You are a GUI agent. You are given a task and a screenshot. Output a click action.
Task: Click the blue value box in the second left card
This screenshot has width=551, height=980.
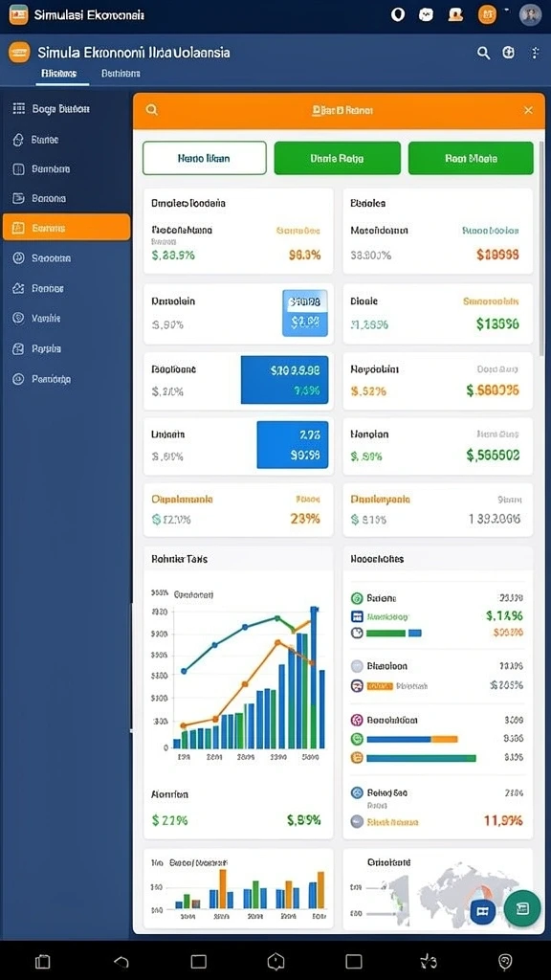point(305,313)
